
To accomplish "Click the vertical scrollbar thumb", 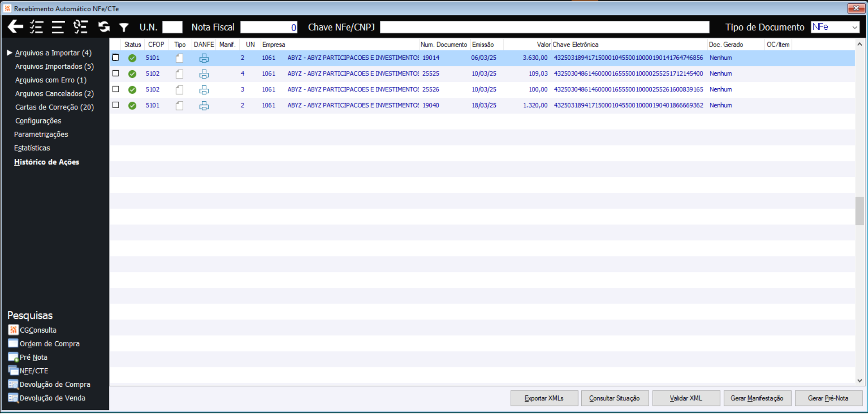I will [x=859, y=211].
